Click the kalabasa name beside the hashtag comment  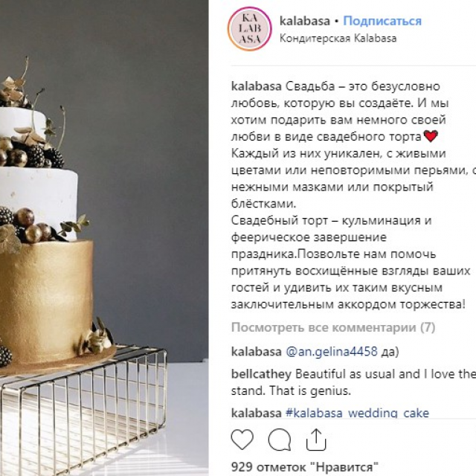(x=256, y=413)
